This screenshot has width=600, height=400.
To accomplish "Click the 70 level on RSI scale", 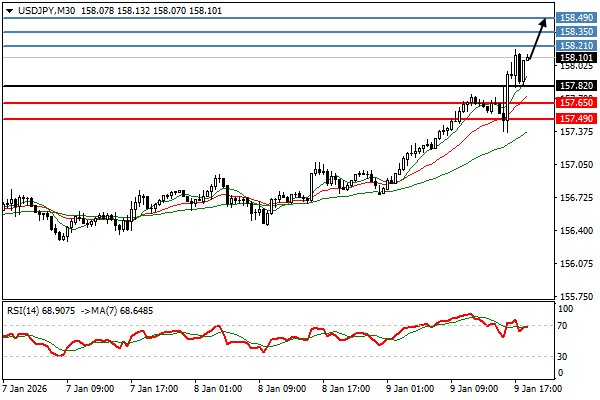I will click(563, 326).
